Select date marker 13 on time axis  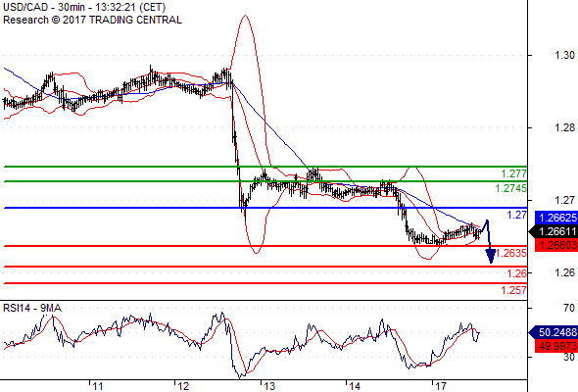pos(269,386)
